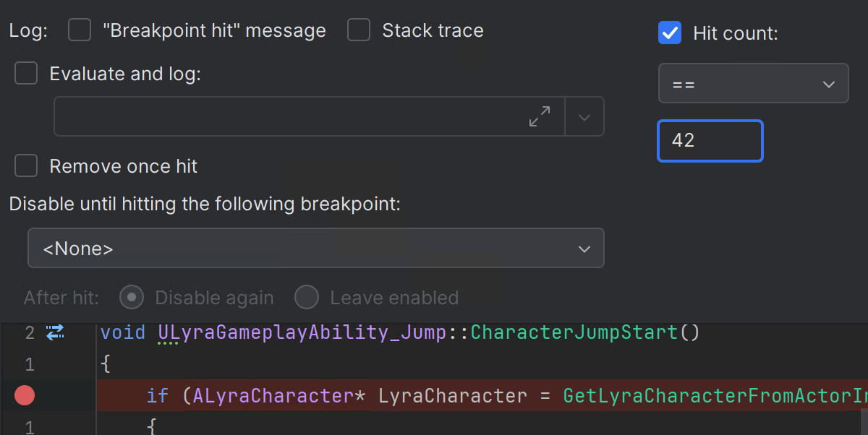The width and height of the screenshot is (868, 435).
Task: Enable the Remove once hit checkbox
Action: click(x=26, y=165)
